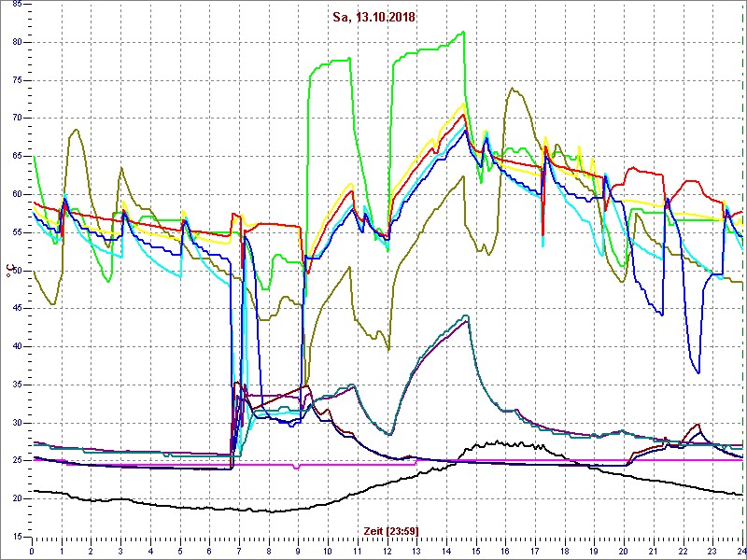Click the 55 temperature axis label
Viewport: 747px width, 560px height.
[16, 232]
